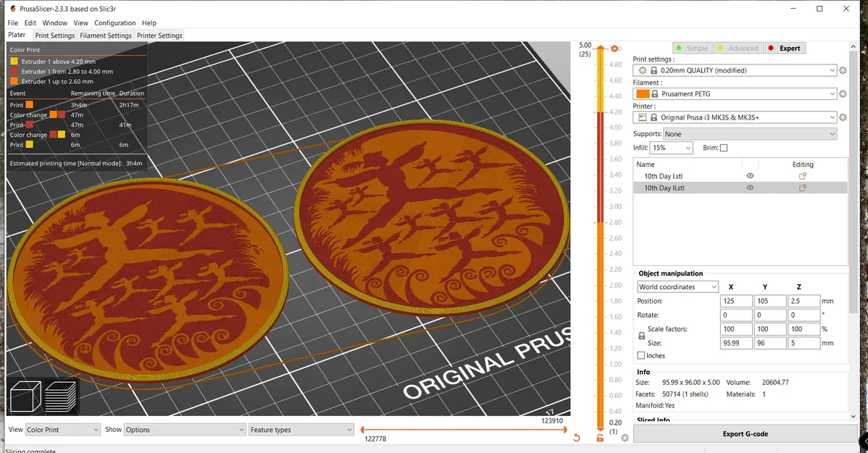Open Help menu

pyautogui.click(x=149, y=22)
